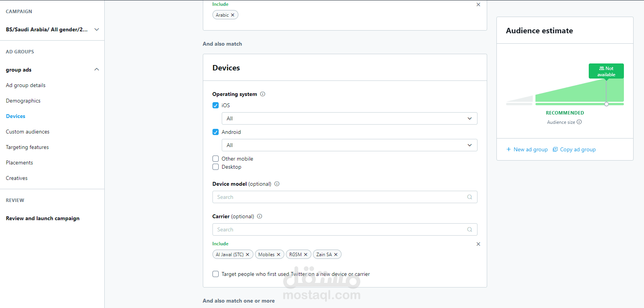
Task: Go to Demographics section
Action: [23, 101]
